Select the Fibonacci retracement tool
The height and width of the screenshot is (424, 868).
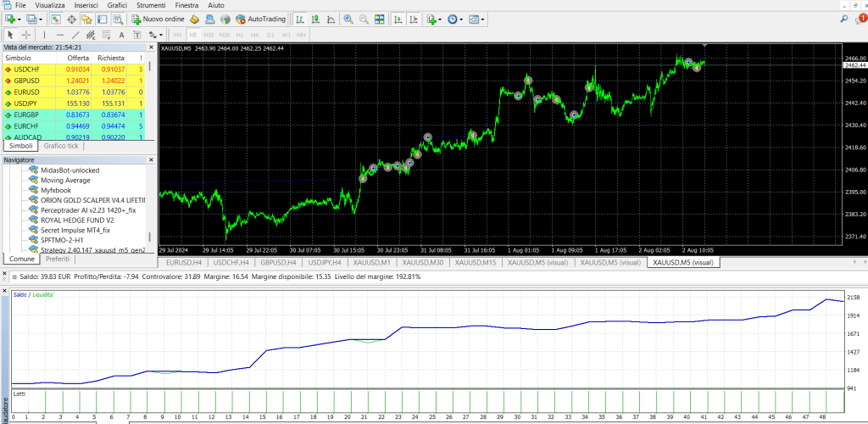(x=106, y=35)
